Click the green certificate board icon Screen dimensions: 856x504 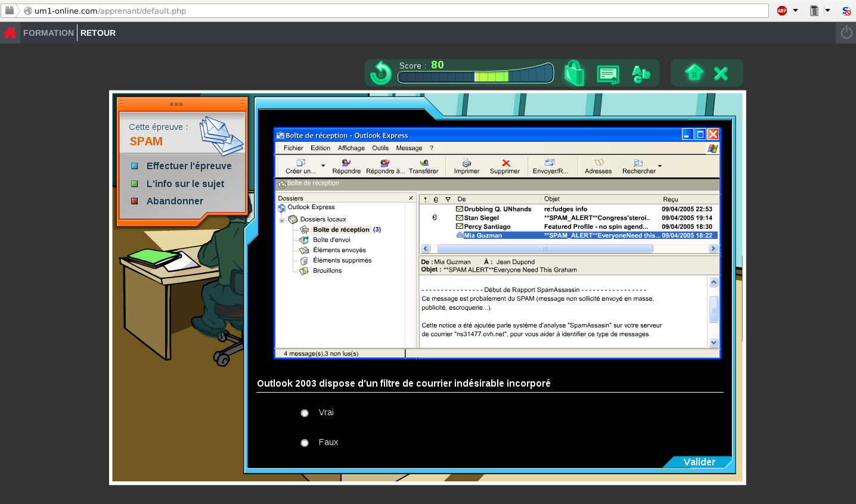tap(608, 74)
